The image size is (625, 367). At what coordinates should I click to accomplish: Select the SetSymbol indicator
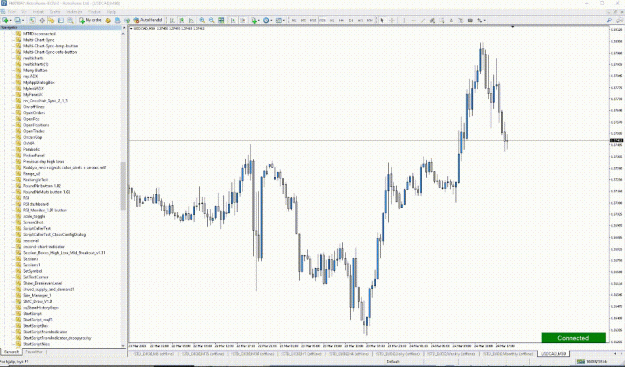click(32, 271)
